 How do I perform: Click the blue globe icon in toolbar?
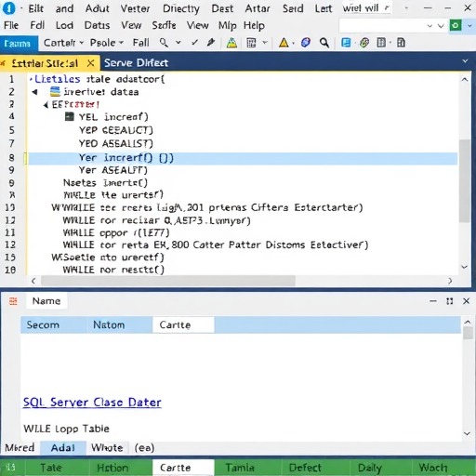click(x=306, y=43)
